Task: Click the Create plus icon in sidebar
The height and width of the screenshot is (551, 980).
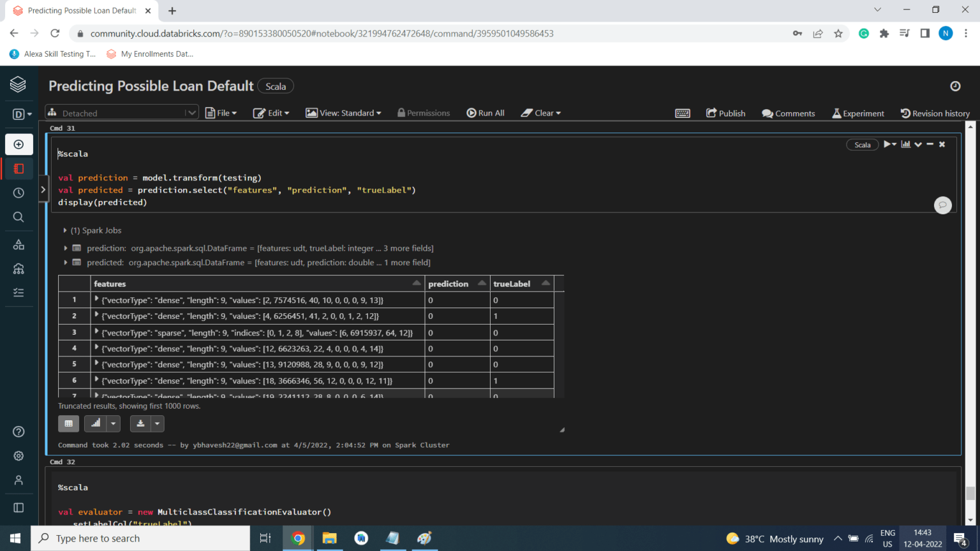Action: [19, 145]
